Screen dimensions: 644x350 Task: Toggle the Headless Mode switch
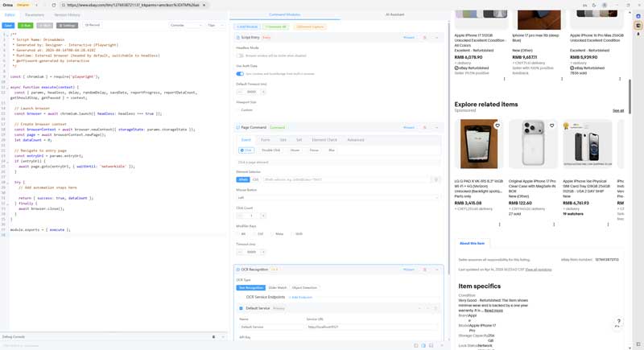pyautogui.click(x=240, y=56)
